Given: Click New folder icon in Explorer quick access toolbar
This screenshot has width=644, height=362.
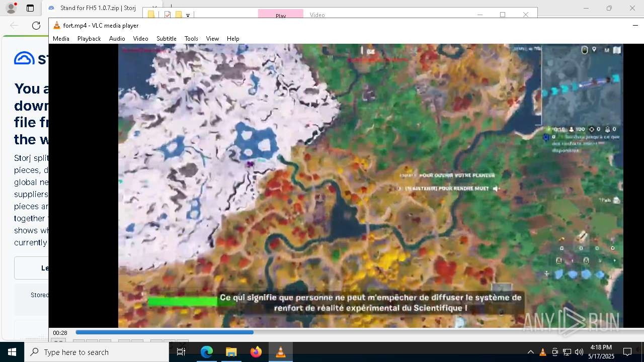Looking at the screenshot, I should coord(179,15).
